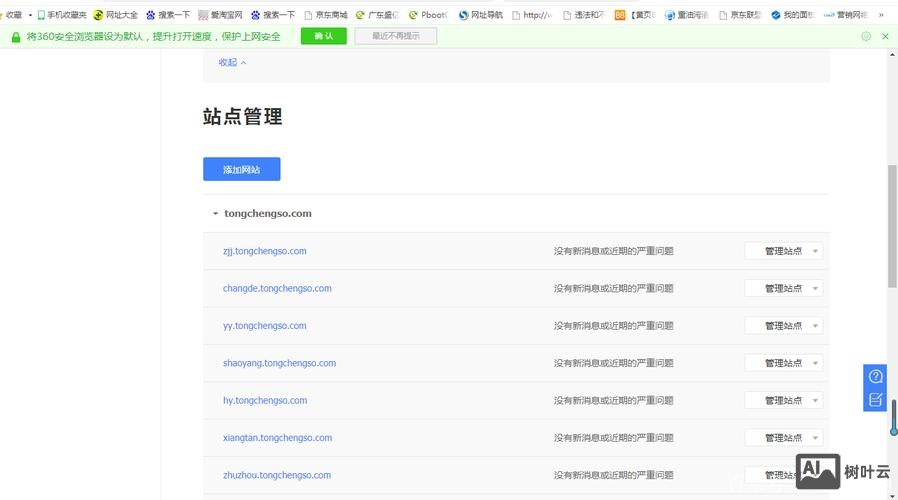Viewport: 898px width, 500px height.
Task: Open the 手机收藏夹 bookmark
Action: (x=62, y=15)
